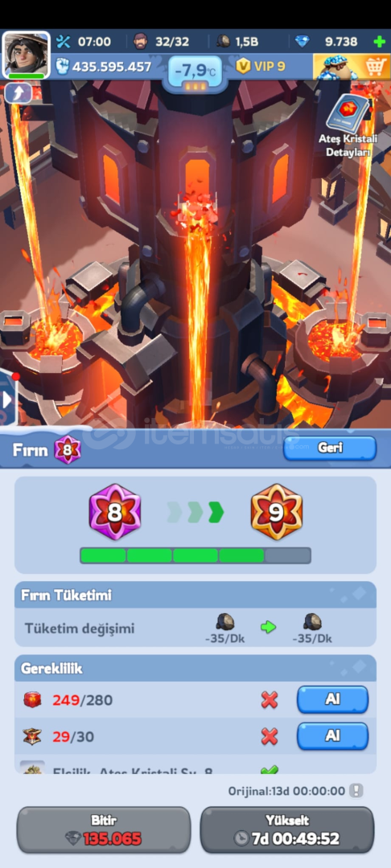391x868 pixels.
Task: Open the VIP 9 badge
Action: (x=261, y=67)
